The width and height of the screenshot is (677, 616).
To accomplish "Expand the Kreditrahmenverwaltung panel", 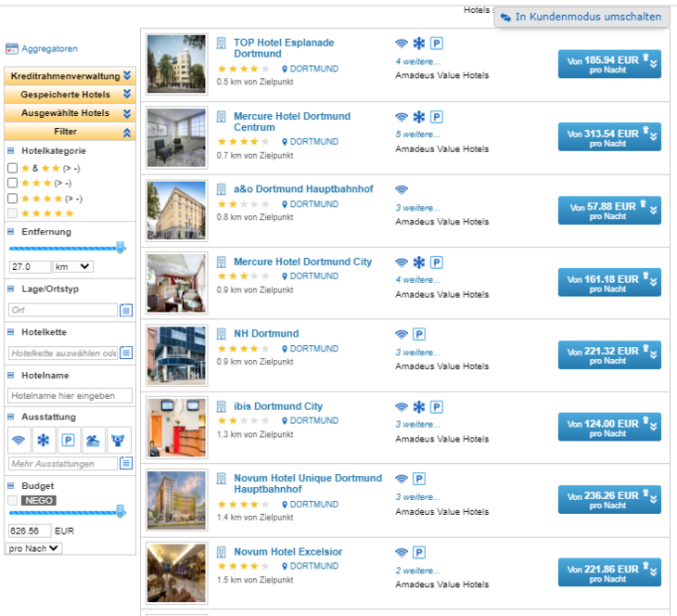I will (70, 76).
